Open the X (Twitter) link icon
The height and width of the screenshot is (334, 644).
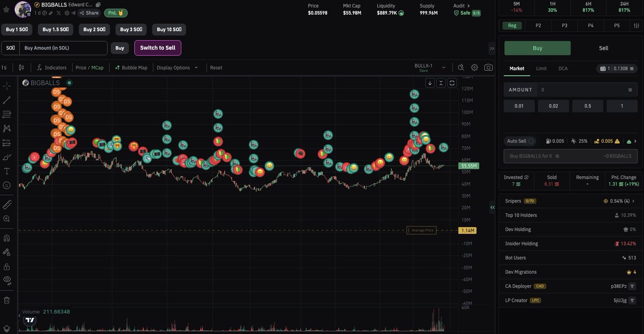[x=58, y=12]
